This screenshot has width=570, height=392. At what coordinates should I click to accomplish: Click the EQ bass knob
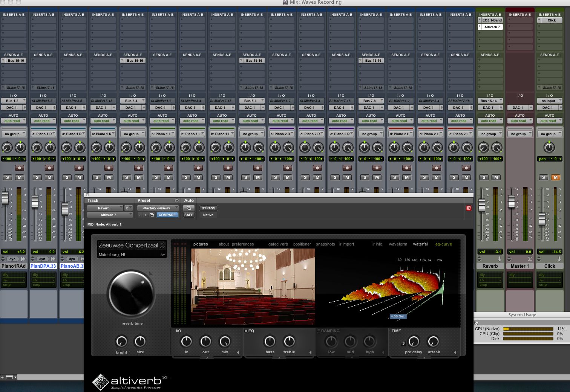(270, 341)
